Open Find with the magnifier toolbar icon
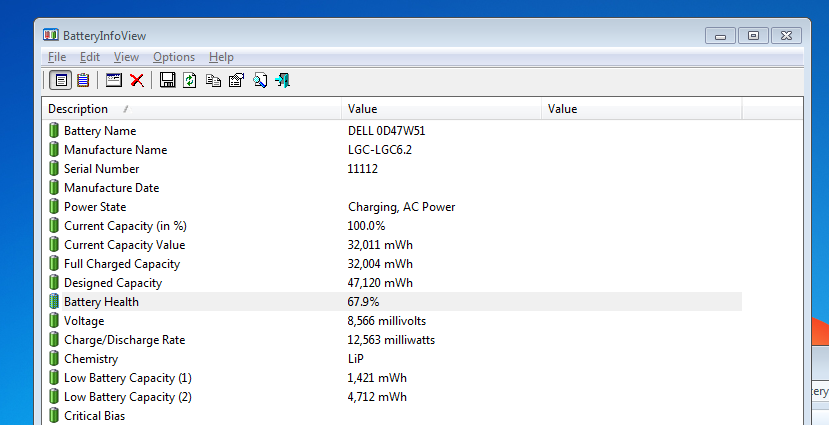The image size is (829, 425). tap(260, 80)
